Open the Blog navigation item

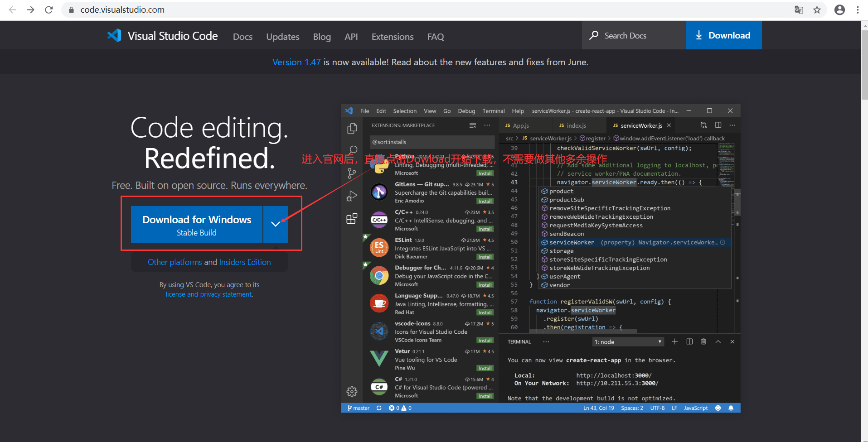pyautogui.click(x=322, y=37)
